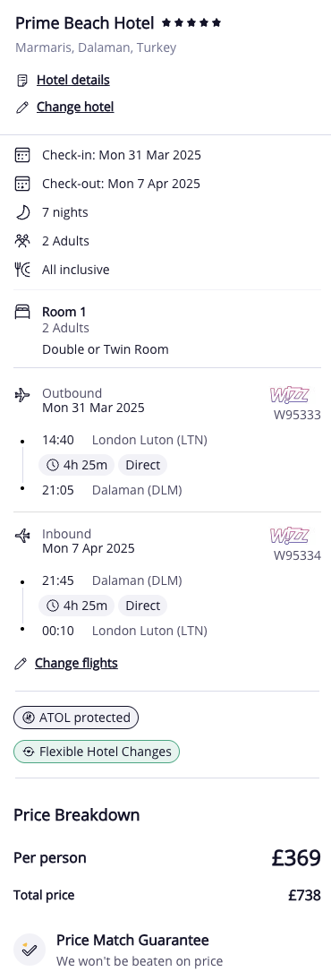Click the All inclusive dining icon

(22, 270)
